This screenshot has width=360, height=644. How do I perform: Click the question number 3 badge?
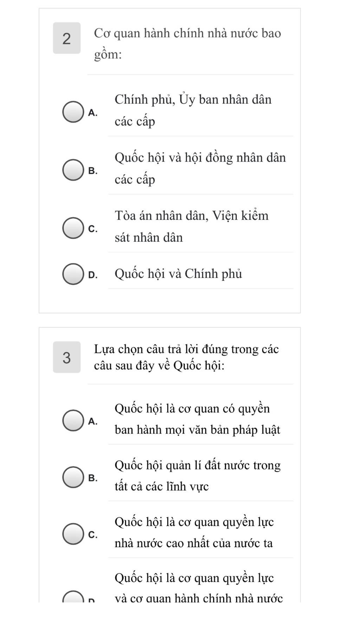67,357
